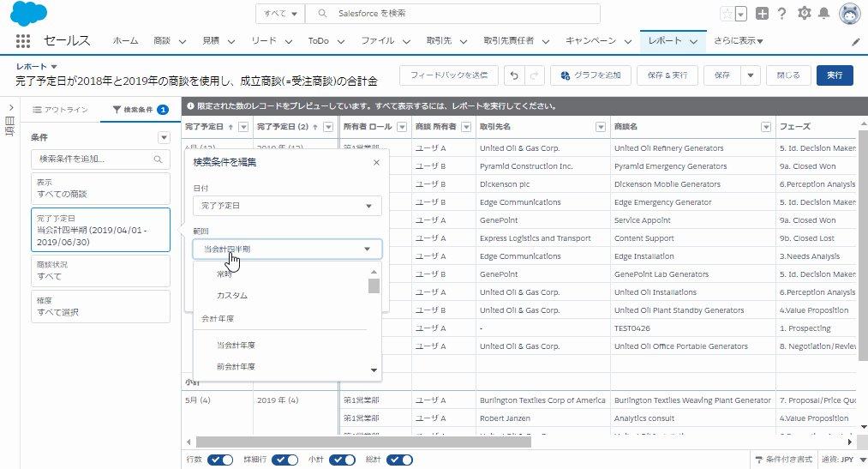Click the Edge Emergency Generator cell
This screenshot has height=469, width=868.
[662, 202]
